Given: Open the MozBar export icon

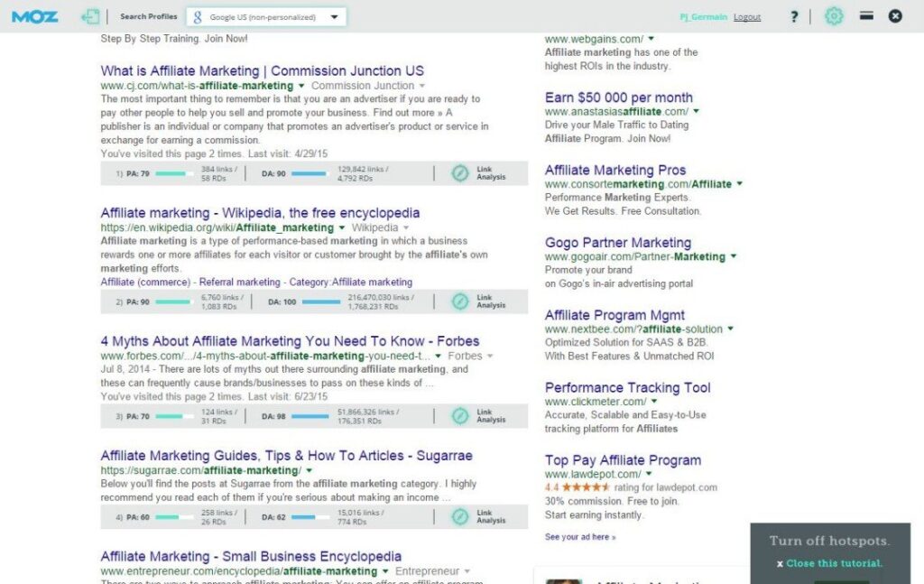Looking at the screenshot, I should coord(90,16).
